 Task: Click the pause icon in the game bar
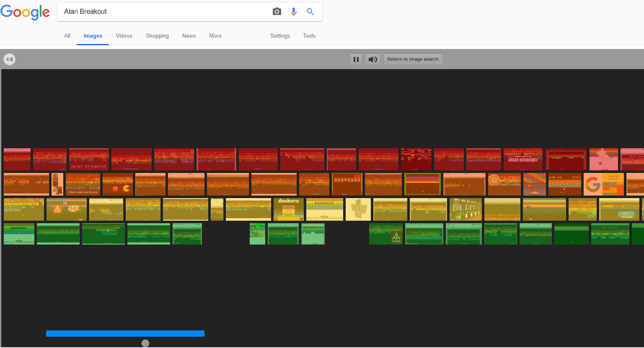coord(356,59)
